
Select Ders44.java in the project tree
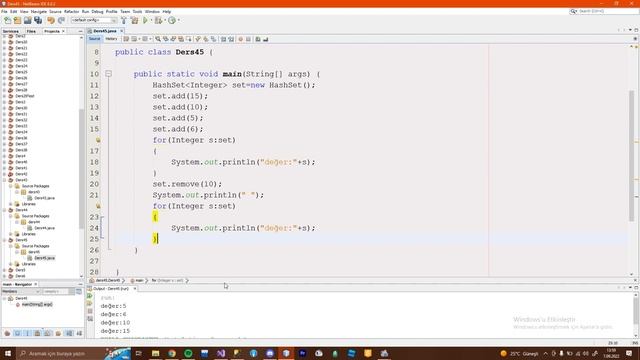(44, 228)
